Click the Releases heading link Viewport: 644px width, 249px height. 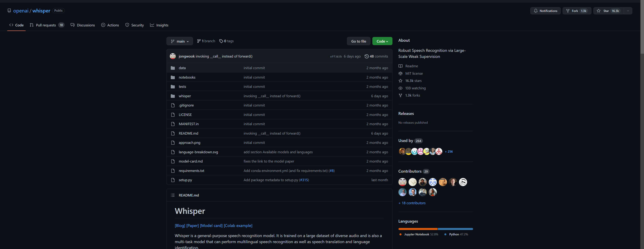(406, 113)
